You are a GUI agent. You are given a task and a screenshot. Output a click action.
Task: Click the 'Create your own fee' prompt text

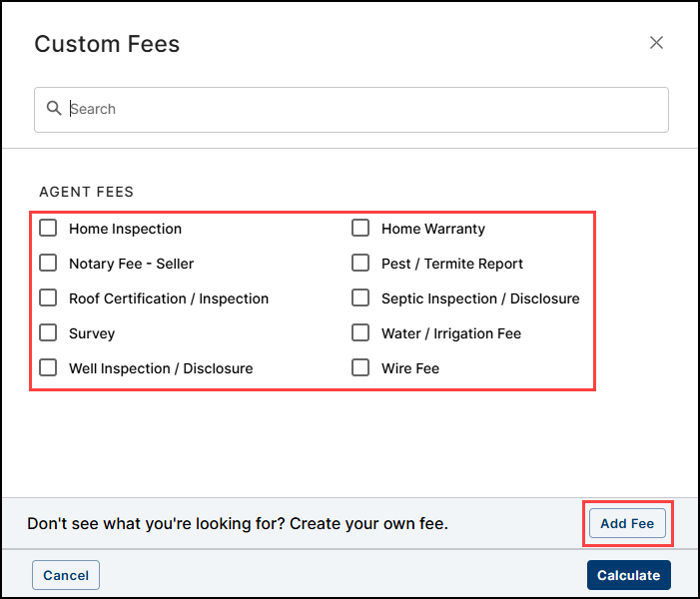pos(238,523)
